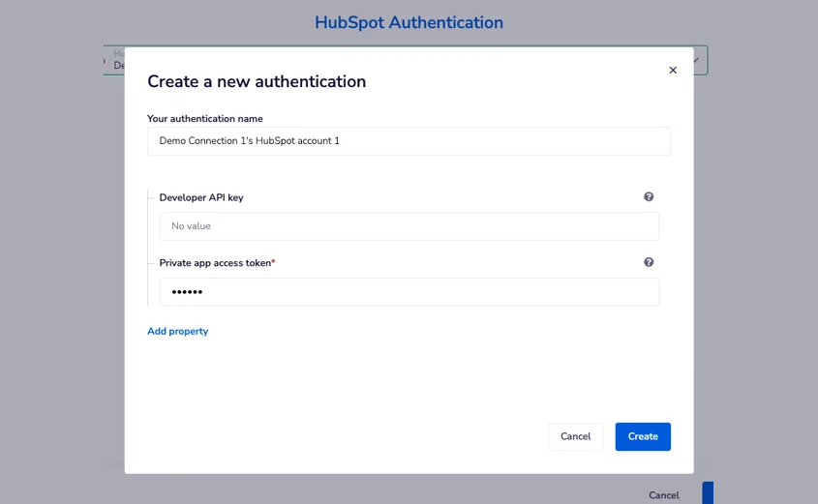Click the Private app access token label
818x504 pixels.
tap(215, 263)
